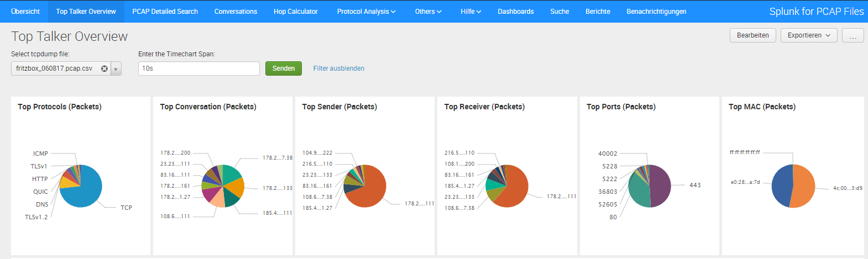Click into the Timechart Span field
Screen dimensions: 868x259
pos(198,68)
